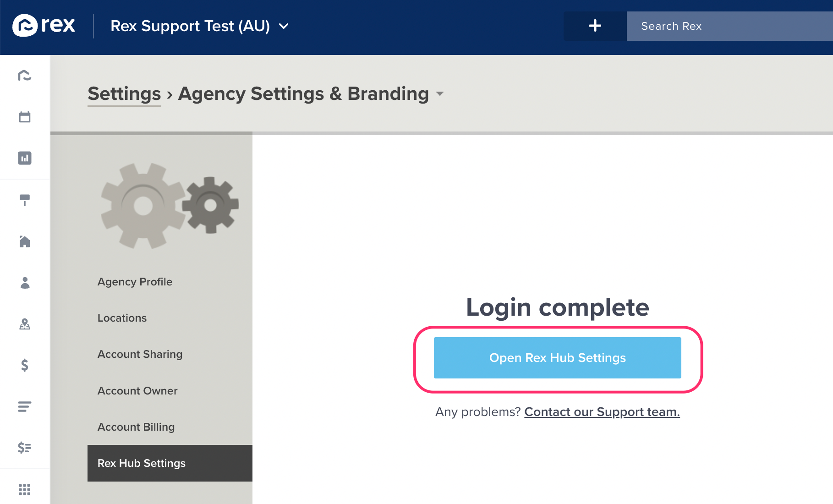Open the calendar sidebar icon
833x504 pixels.
coord(25,117)
